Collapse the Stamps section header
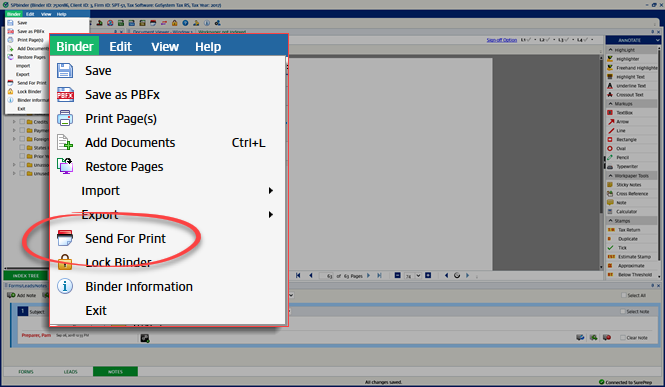 click(631, 221)
